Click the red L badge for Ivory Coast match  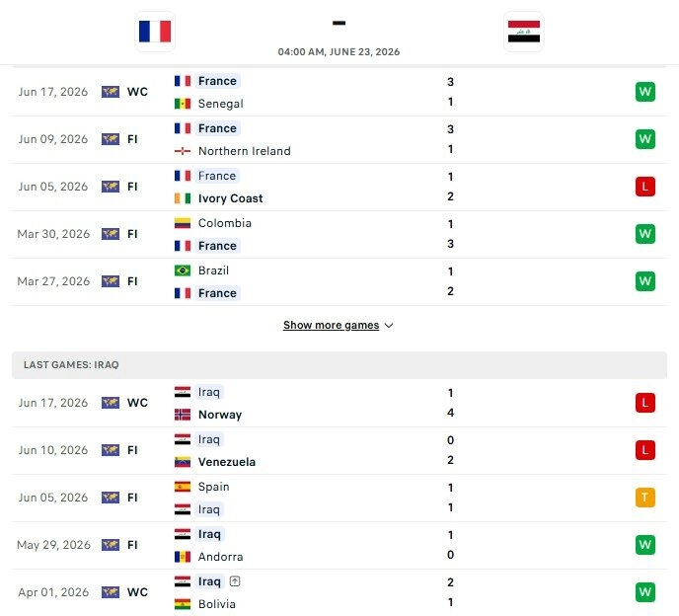(x=644, y=187)
